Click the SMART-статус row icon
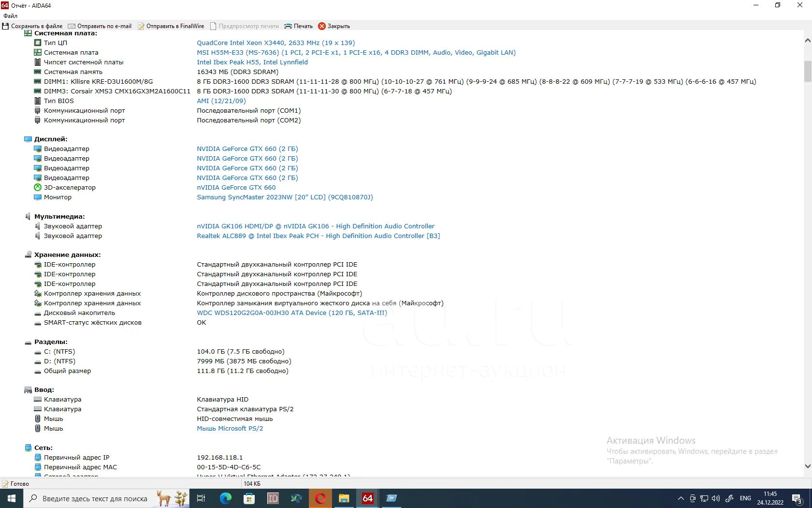Screen dimensions: 812x508 point(38,323)
